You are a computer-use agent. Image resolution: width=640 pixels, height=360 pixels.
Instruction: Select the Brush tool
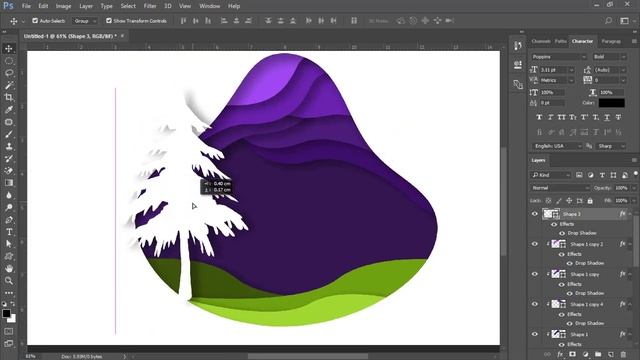coord(9,134)
